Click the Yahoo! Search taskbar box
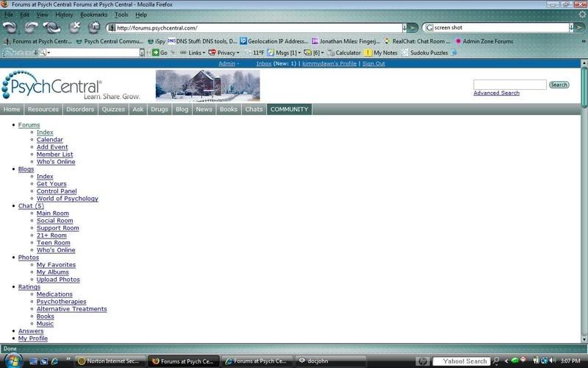This screenshot has width=588, height=368. click(462, 361)
